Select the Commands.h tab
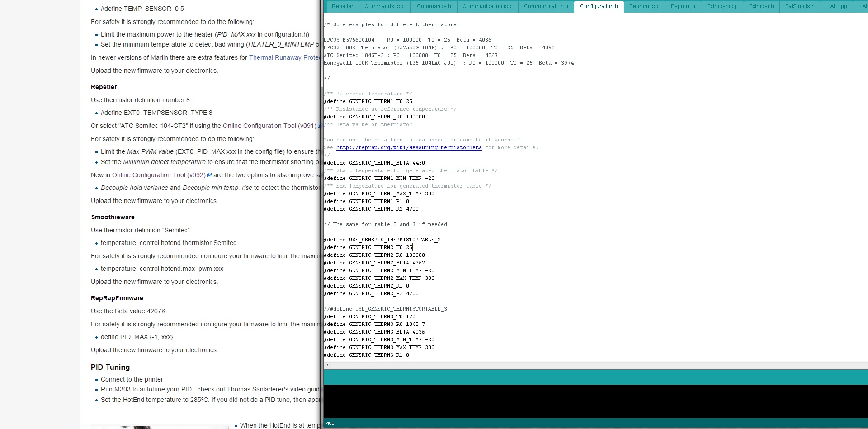The height and width of the screenshot is (429, 868). (x=434, y=6)
